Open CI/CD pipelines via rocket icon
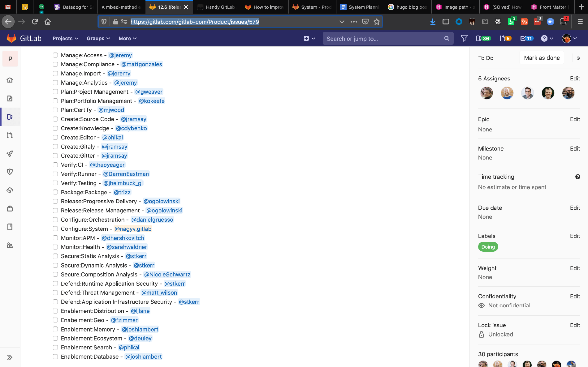The image size is (588, 367). click(10, 154)
